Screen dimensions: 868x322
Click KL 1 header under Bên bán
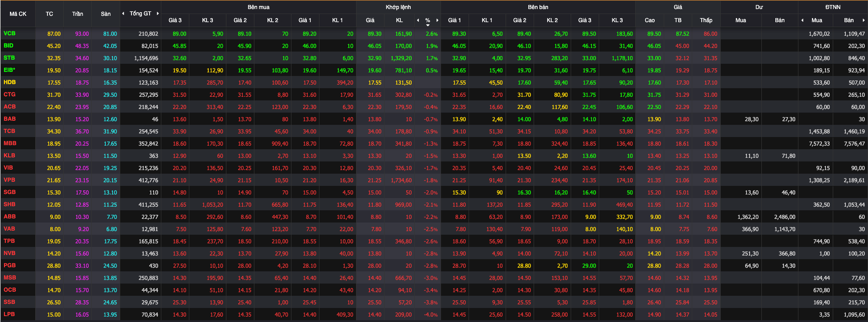[x=487, y=20]
